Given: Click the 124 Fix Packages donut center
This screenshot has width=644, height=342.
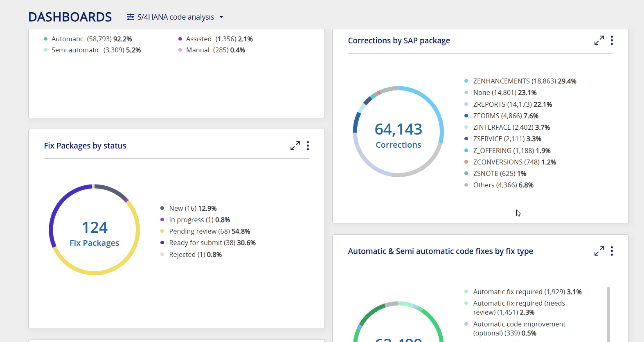Looking at the screenshot, I should coord(95,234).
